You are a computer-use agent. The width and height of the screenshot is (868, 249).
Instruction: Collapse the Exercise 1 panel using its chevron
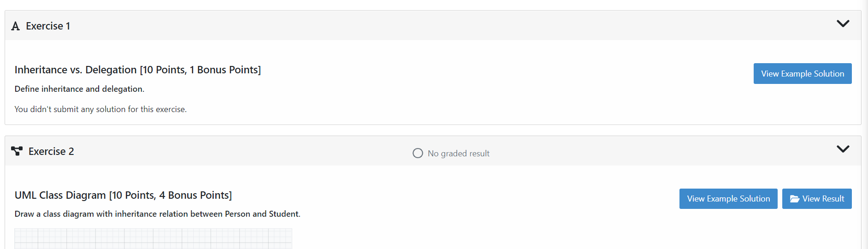[x=843, y=24]
